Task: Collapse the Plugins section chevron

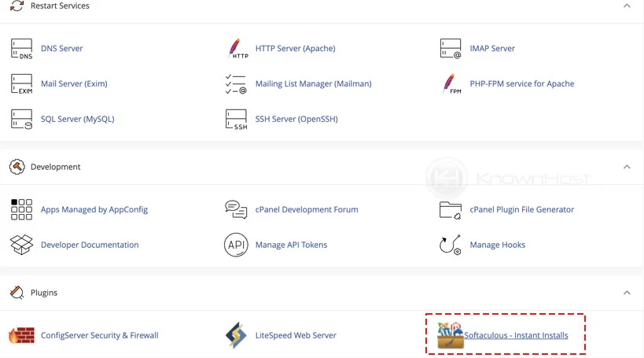Action: pos(627,293)
